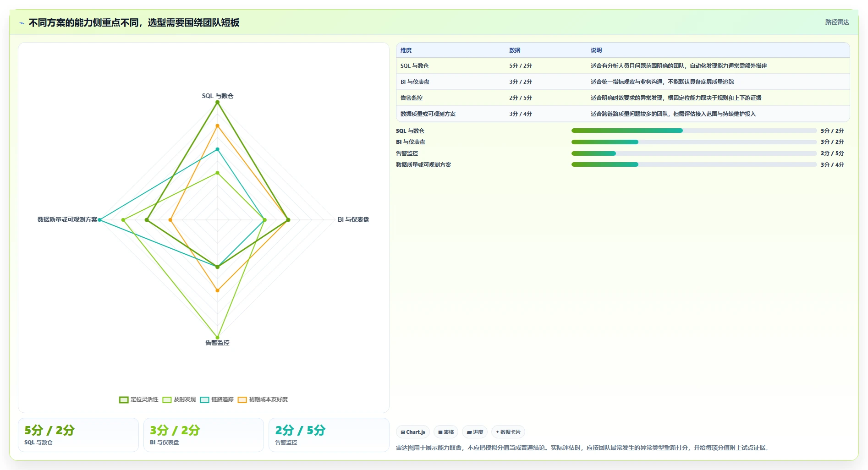The height and width of the screenshot is (470, 868).
Task: Click the dark-green data point at SQL 与数仓 axis tip
Action: tap(217, 102)
